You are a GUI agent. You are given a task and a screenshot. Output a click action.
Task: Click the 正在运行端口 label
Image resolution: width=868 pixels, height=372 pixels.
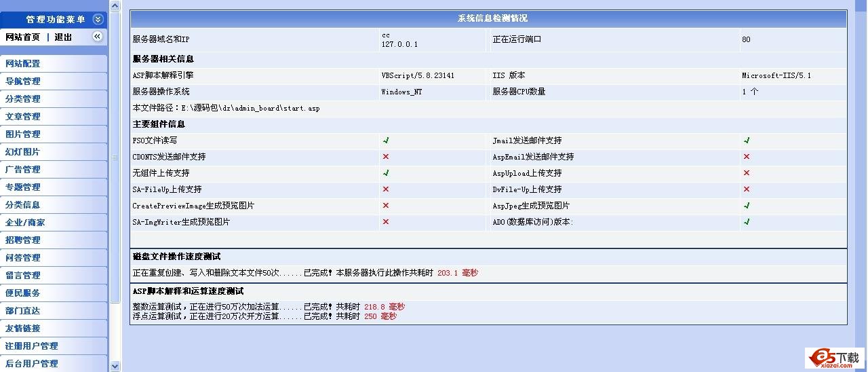click(517, 39)
